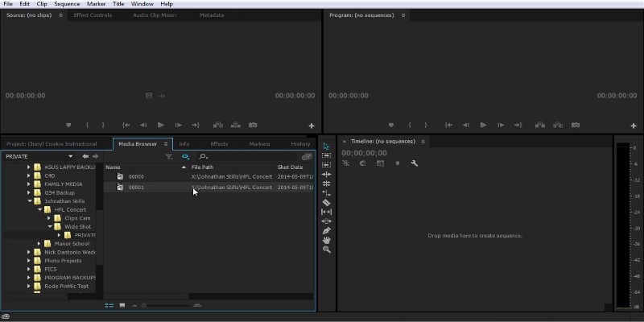Switch to Effect Controls tab
Image resolution: width=644 pixels, height=322 pixels.
point(93,15)
